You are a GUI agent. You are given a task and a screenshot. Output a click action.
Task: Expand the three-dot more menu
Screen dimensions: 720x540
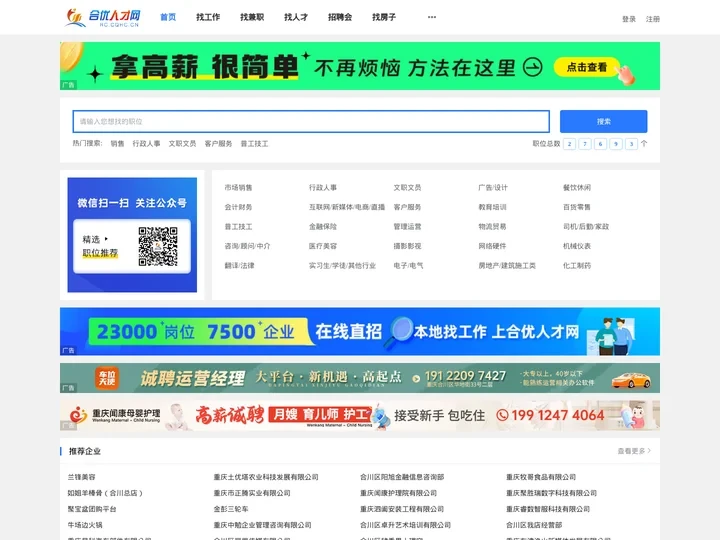coord(432,17)
